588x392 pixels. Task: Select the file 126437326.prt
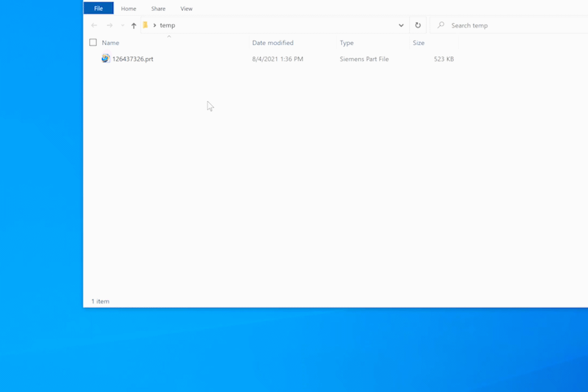click(x=132, y=59)
